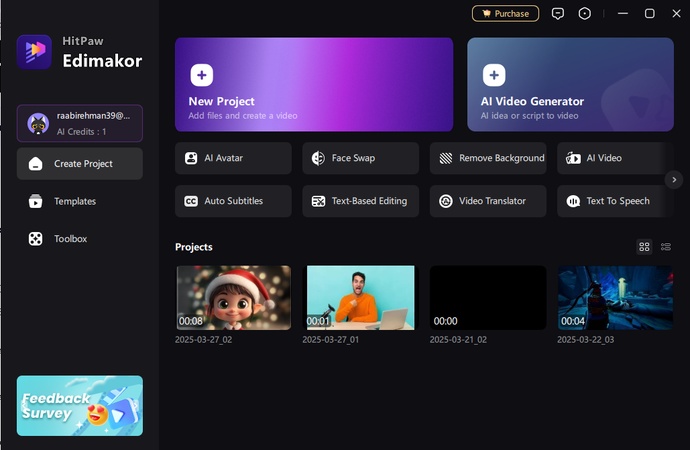Click the plus icon on New Project
This screenshot has height=450, width=690.
(x=201, y=75)
